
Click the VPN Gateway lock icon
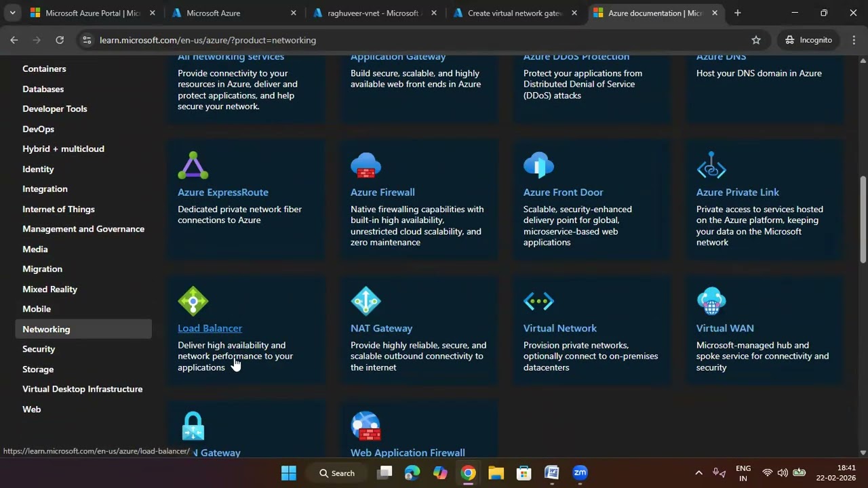[x=193, y=426]
